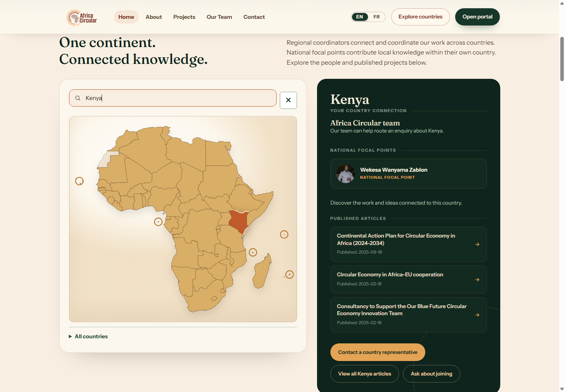
Task: Click the page vertical scrollbar thumb
Action: [x=562, y=59]
